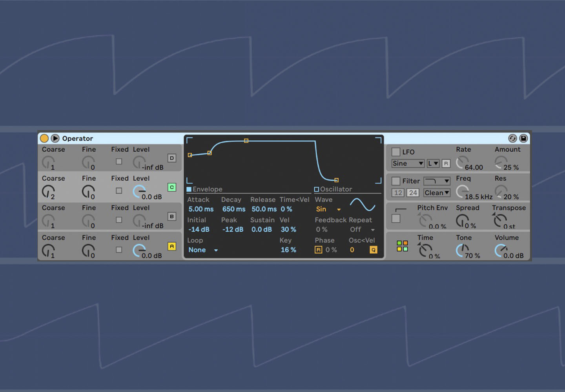Click the Transpose knob
565x392 pixels.
499,220
